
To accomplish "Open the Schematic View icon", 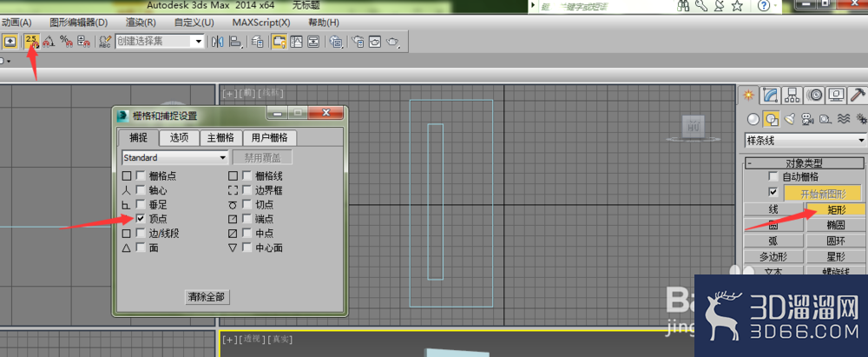I will point(313,42).
